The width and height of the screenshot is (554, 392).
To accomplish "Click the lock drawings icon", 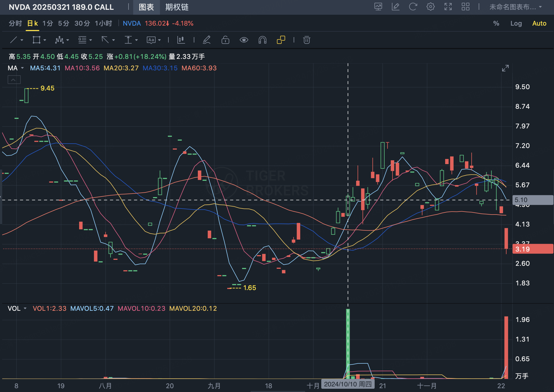I will [225, 40].
